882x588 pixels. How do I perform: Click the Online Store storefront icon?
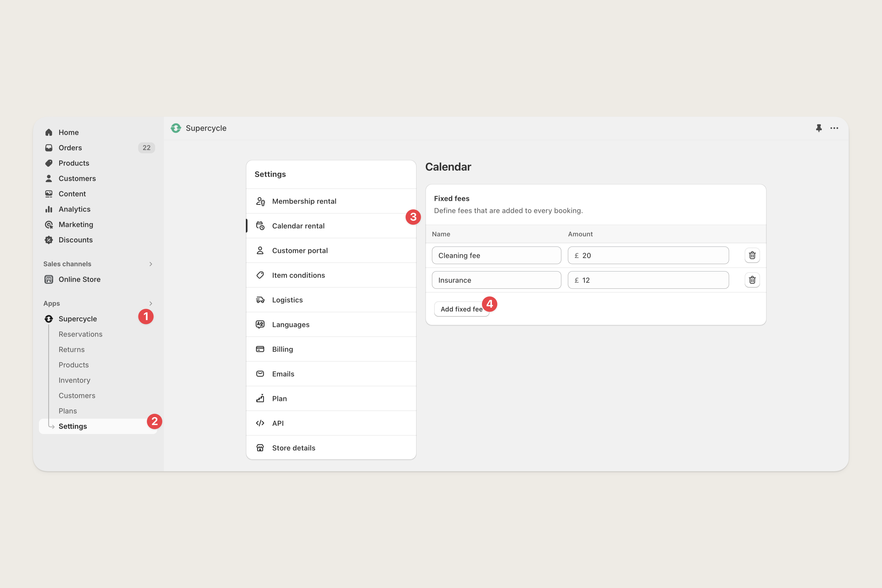click(x=49, y=279)
